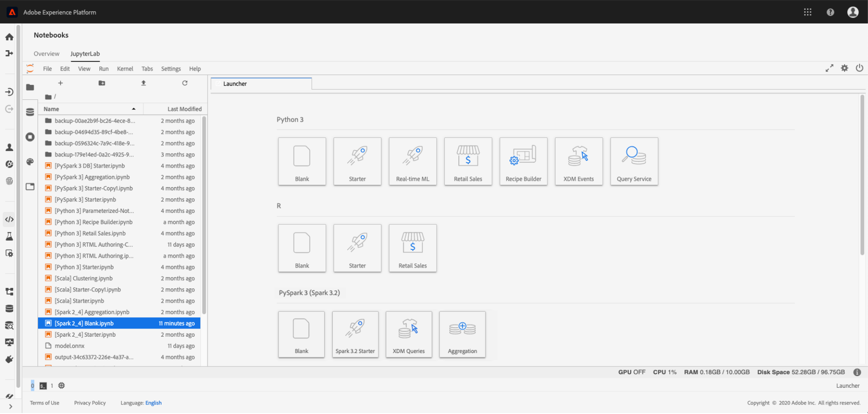Launch the R Starter notebook

358,249
